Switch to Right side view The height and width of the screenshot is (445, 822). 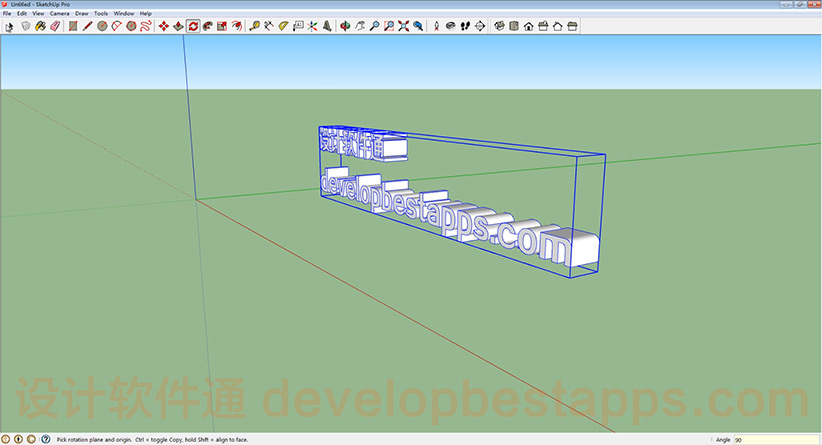click(543, 26)
